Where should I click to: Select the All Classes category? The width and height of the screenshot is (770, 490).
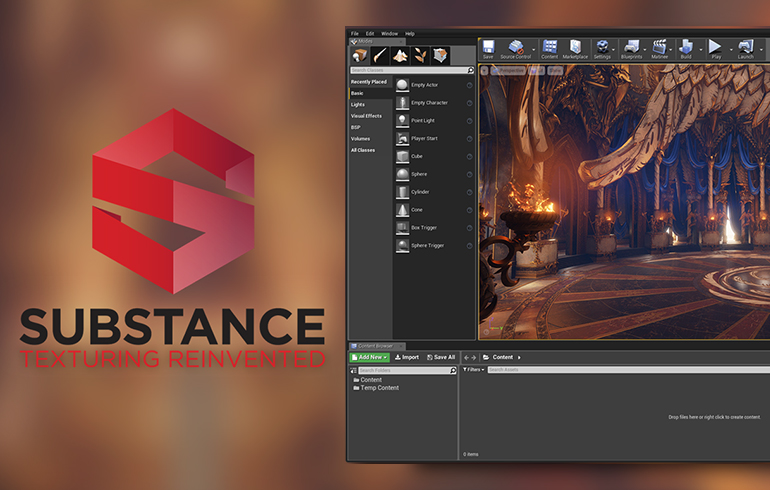(x=363, y=150)
